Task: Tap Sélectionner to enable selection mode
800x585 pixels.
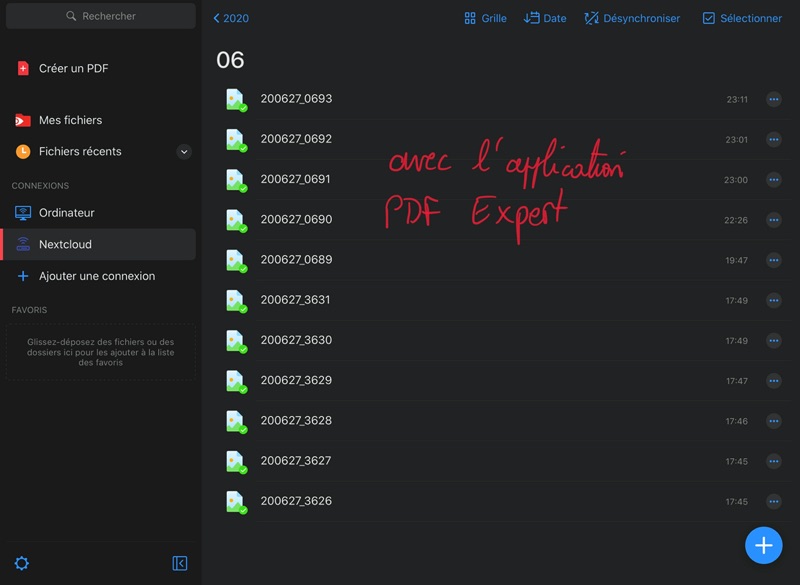Action: click(742, 18)
